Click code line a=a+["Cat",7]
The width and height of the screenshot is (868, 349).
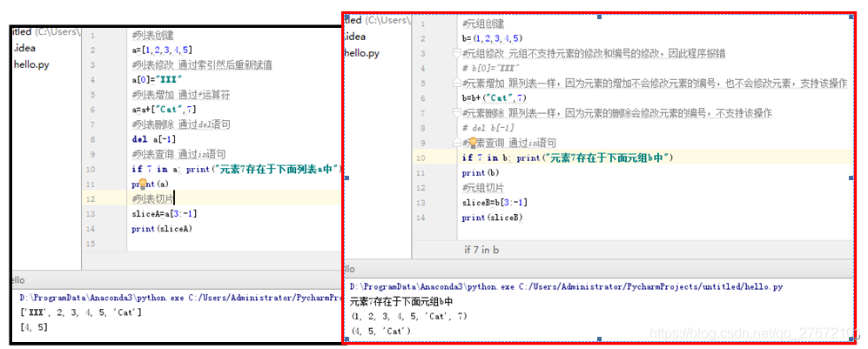(x=164, y=110)
